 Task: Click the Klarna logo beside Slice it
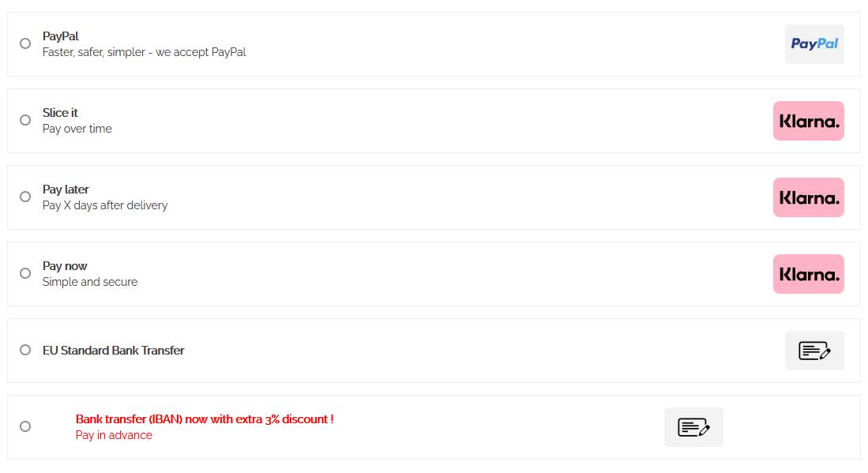point(808,121)
